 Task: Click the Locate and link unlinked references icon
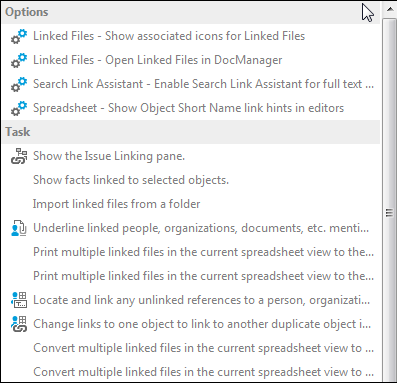[19, 300]
